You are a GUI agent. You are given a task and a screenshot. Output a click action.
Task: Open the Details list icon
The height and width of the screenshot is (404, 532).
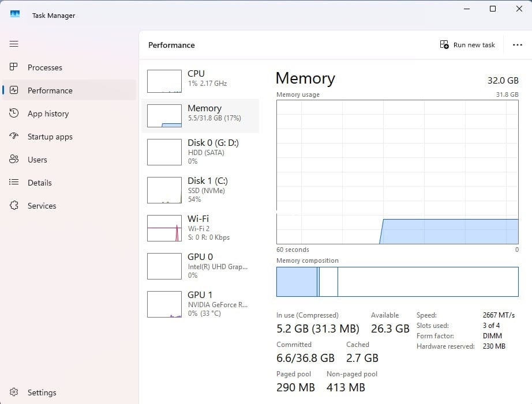[14, 183]
